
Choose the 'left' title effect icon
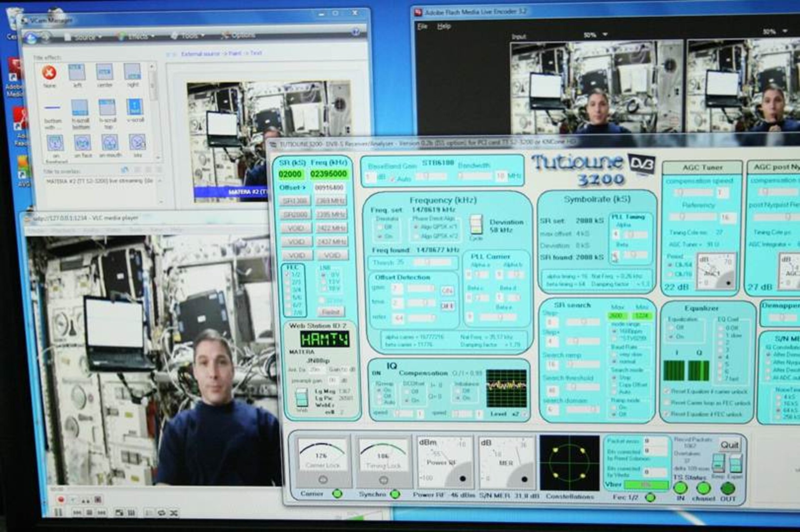coord(77,72)
